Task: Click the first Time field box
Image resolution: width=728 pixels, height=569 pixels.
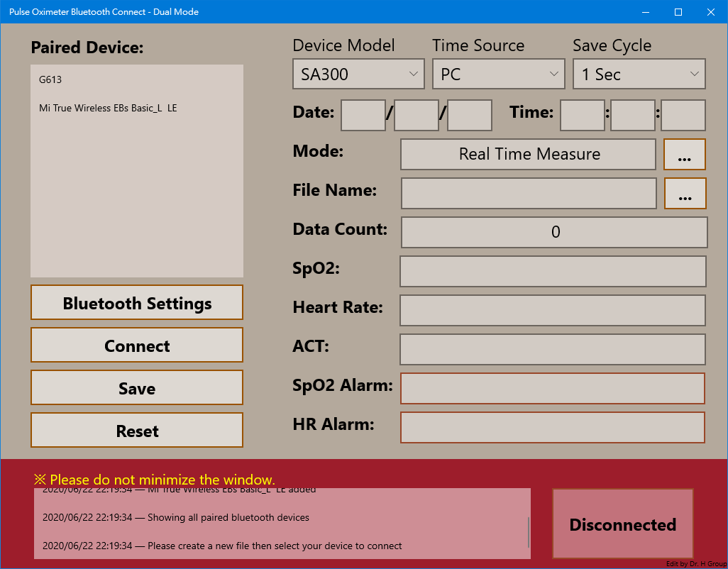Action: 583,115
